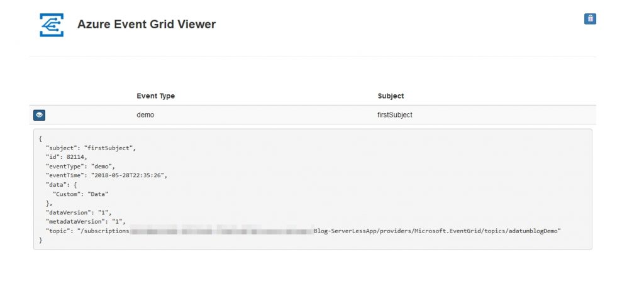Click the topic path ending in adatumblogDemo
The image size is (644, 296).
303,231
